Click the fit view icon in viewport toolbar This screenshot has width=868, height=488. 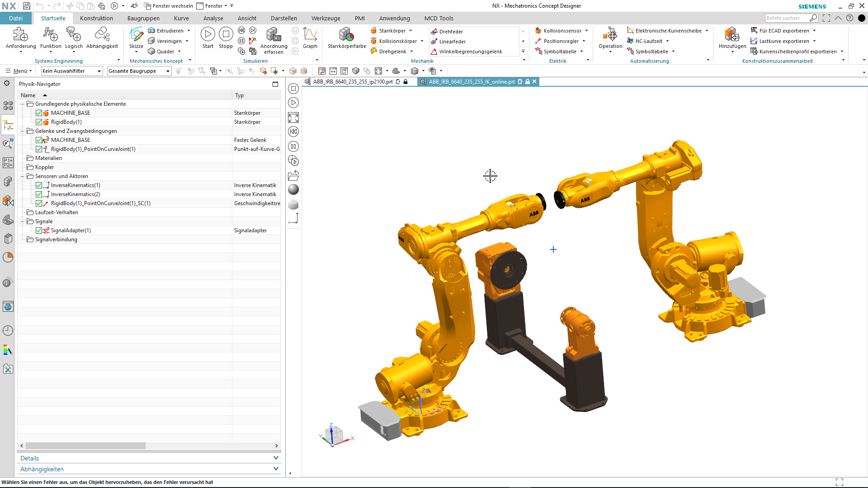point(293,118)
